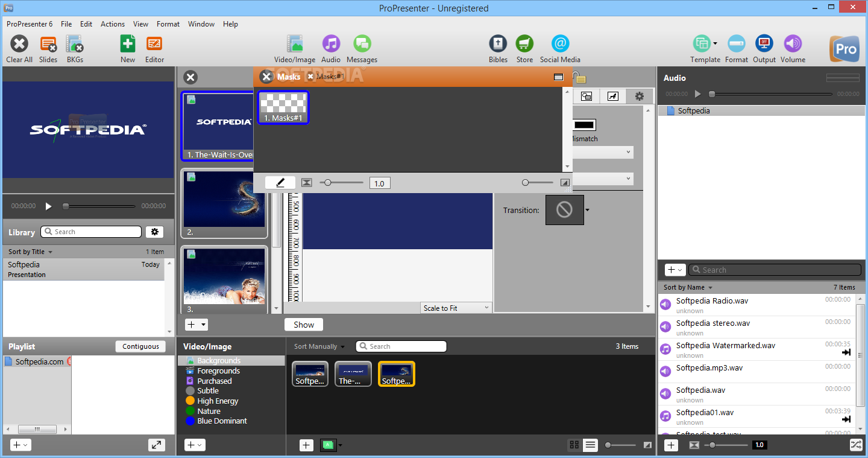Clear slides with the Slides icon
Image resolution: width=868 pixels, height=458 pixels.
(48, 44)
